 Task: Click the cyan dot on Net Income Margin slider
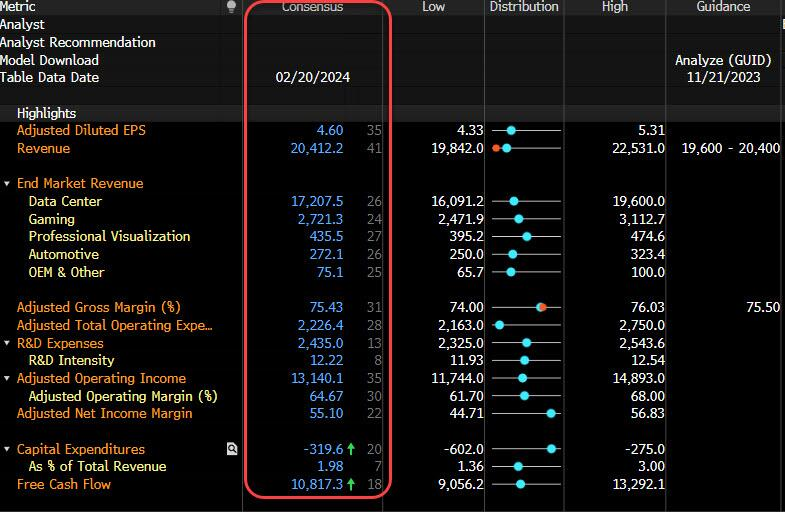pos(551,413)
